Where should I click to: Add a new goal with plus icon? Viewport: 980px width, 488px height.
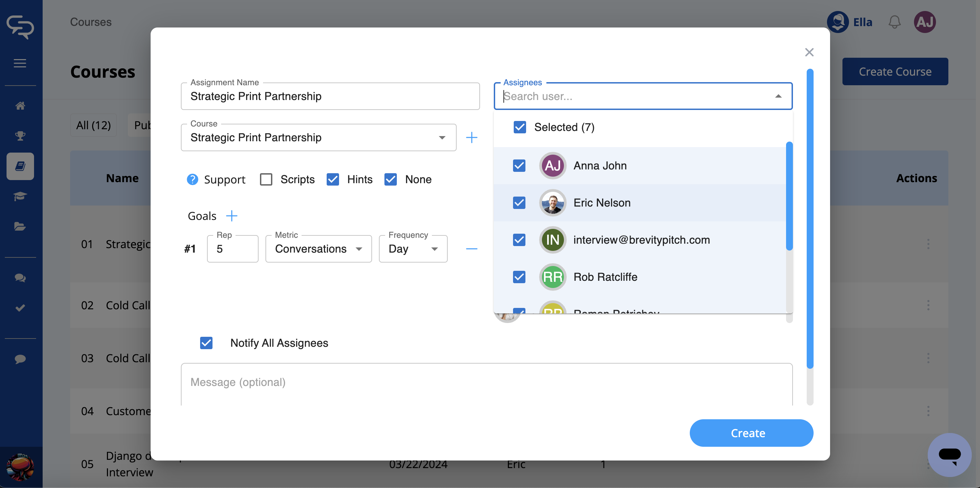pyautogui.click(x=231, y=216)
